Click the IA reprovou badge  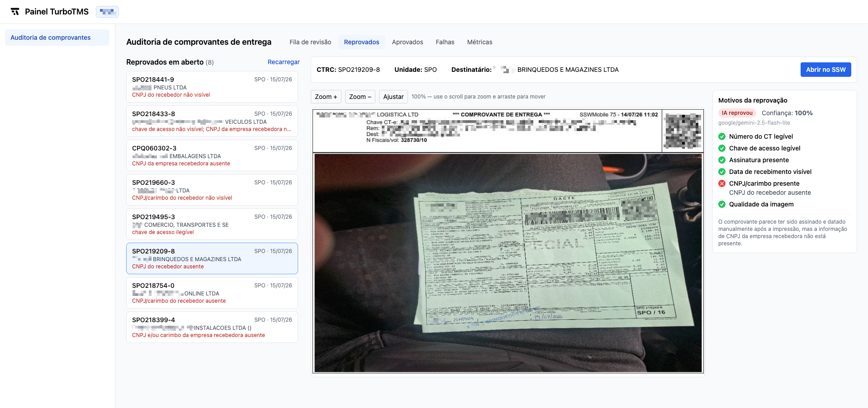pyautogui.click(x=737, y=113)
